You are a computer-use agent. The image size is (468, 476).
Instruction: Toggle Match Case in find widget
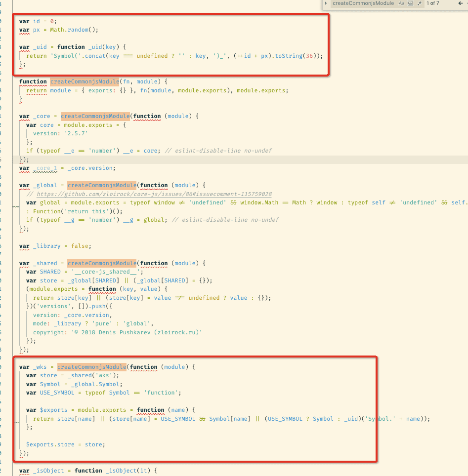tap(402, 3)
